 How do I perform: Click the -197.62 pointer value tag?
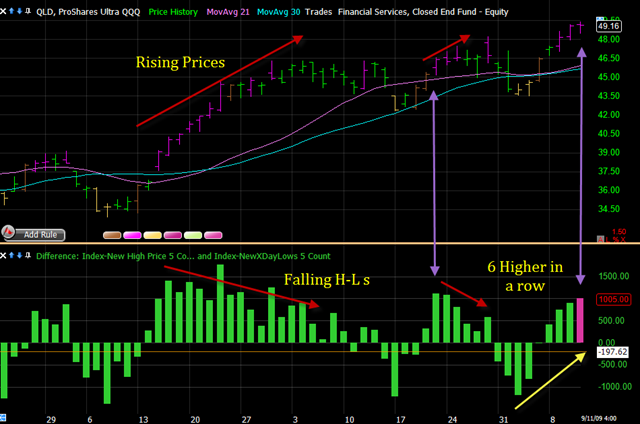[613, 352]
